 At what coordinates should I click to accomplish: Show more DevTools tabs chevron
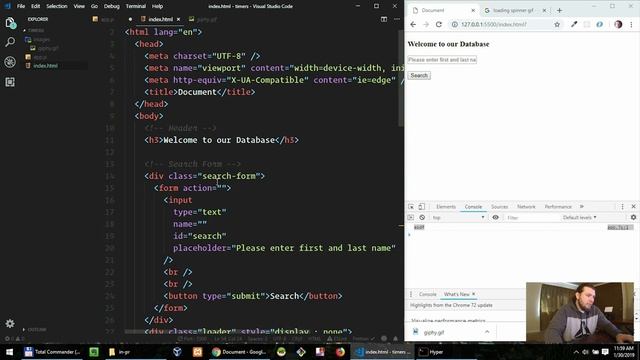pyautogui.click(x=582, y=207)
